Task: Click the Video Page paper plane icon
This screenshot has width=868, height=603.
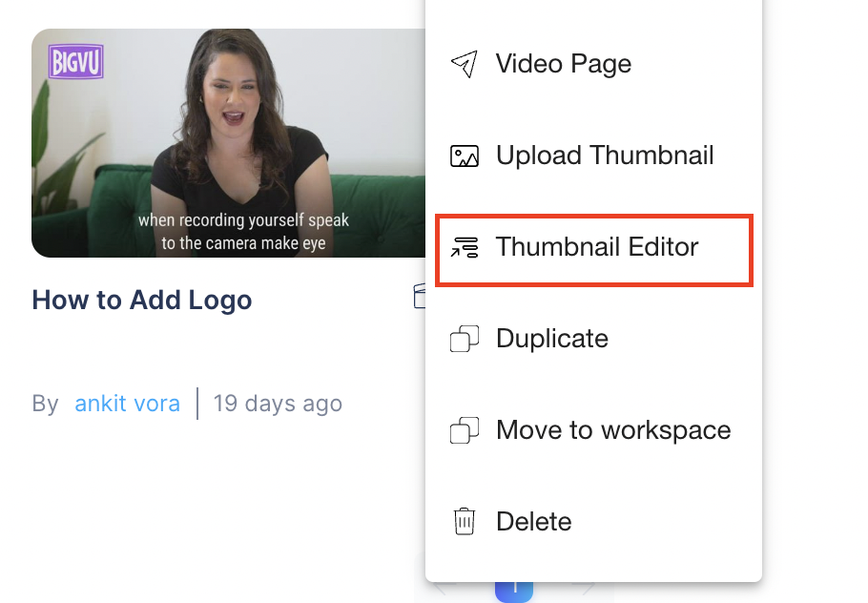Action: point(464,64)
